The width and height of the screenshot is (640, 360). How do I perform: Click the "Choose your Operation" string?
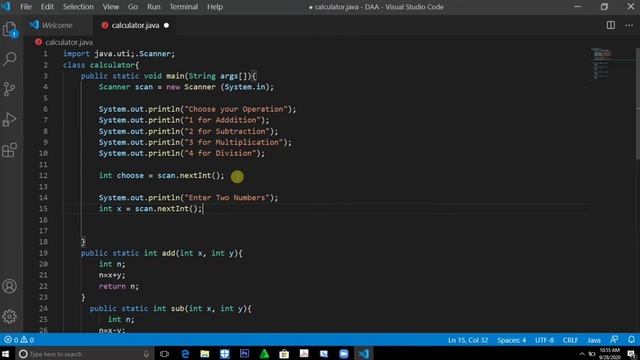pyautogui.click(x=236, y=109)
